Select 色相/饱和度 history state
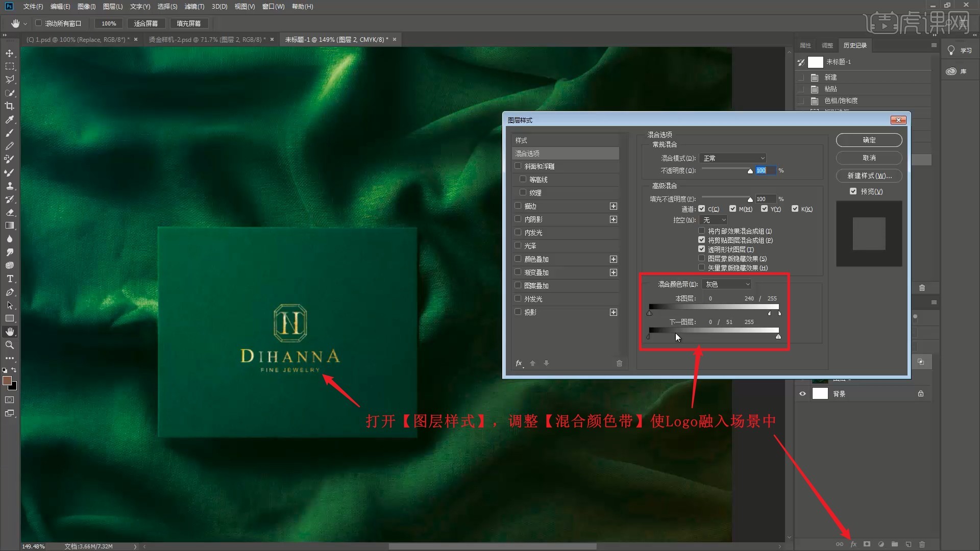Image resolution: width=980 pixels, height=551 pixels. 841,101
